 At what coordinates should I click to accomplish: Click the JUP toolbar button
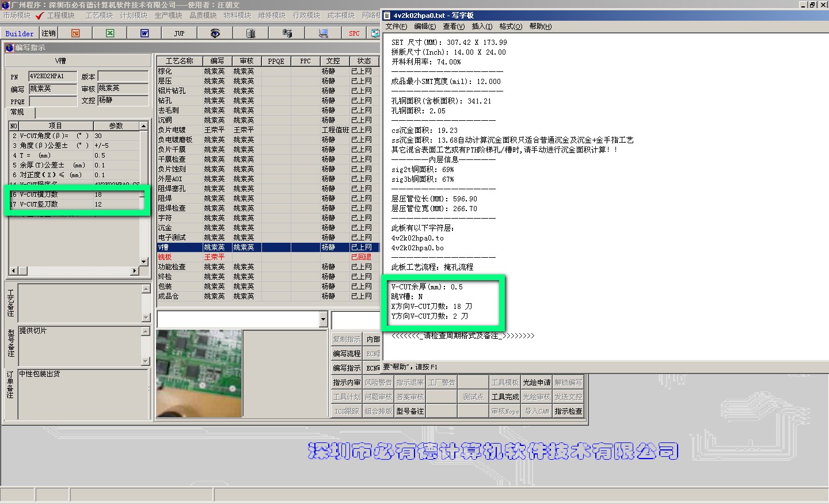pyautogui.click(x=179, y=33)
